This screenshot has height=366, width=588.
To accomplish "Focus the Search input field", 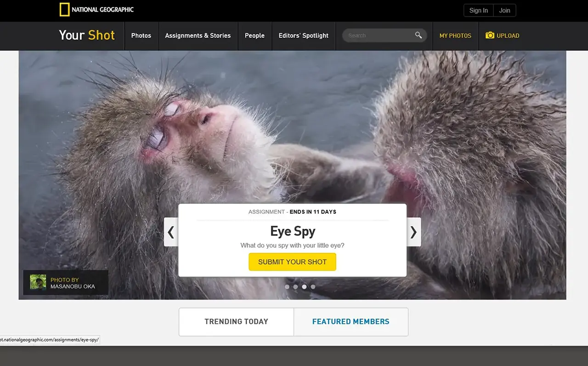I will coord(379,35).
